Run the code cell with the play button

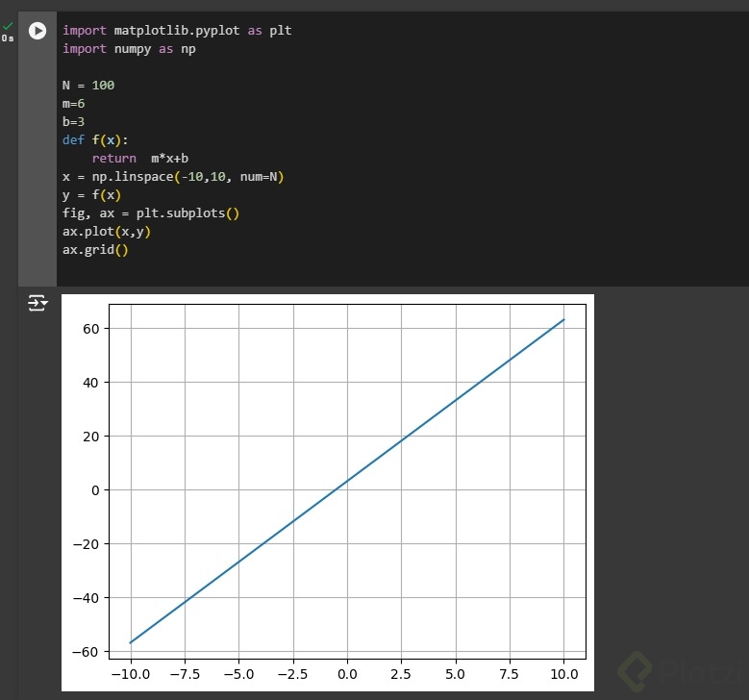coord(37,31)
